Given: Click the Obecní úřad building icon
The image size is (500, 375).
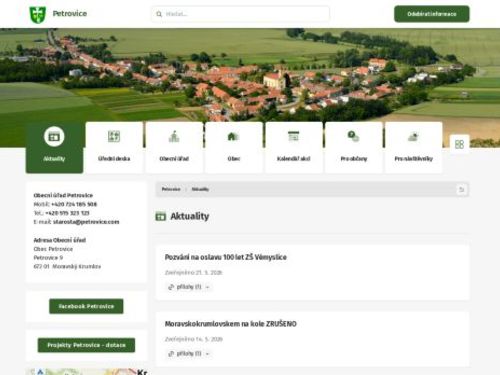Looking at the screenshot, I should 174,136.
